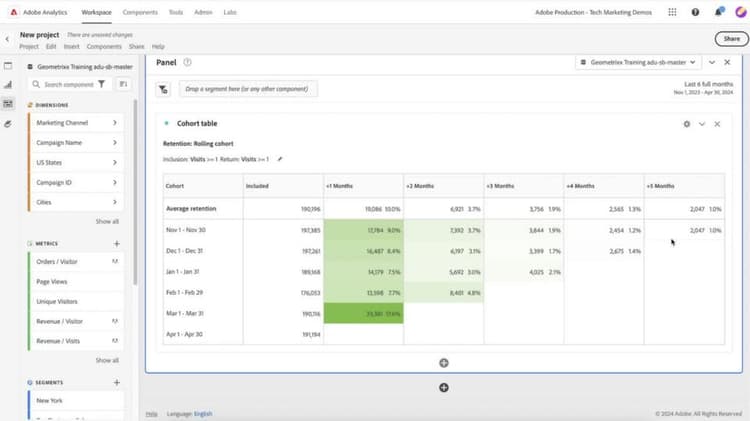
Task: Show all dimensions
Action: 107,222
